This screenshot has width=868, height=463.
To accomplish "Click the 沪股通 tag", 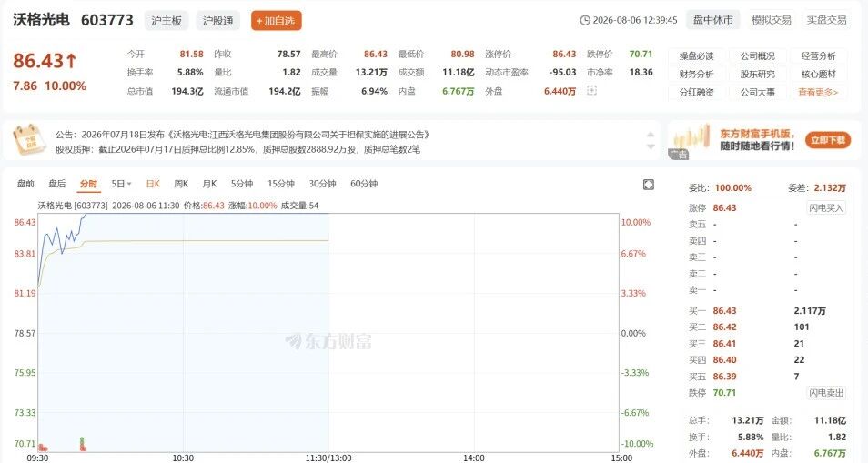I will pos(217,21).
